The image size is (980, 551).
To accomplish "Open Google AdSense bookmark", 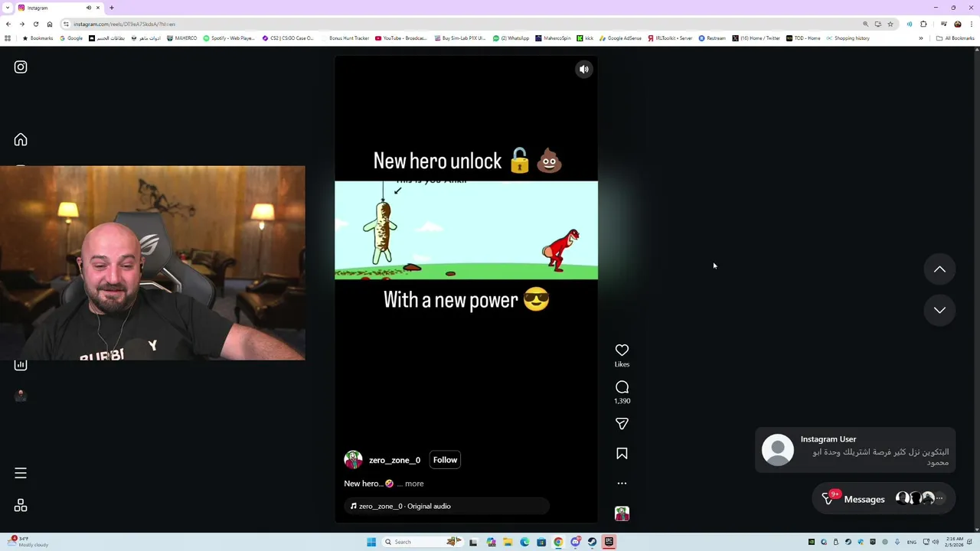I will [x=621, y=38].
